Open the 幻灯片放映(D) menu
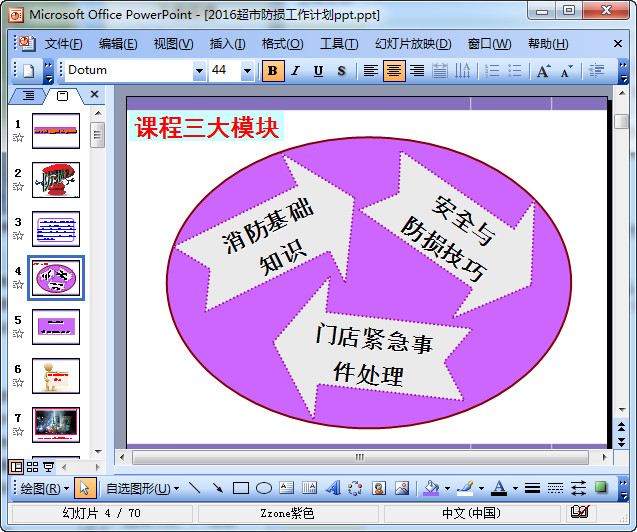This screenshot has width=637, height=532. click(x=413, y=43)
